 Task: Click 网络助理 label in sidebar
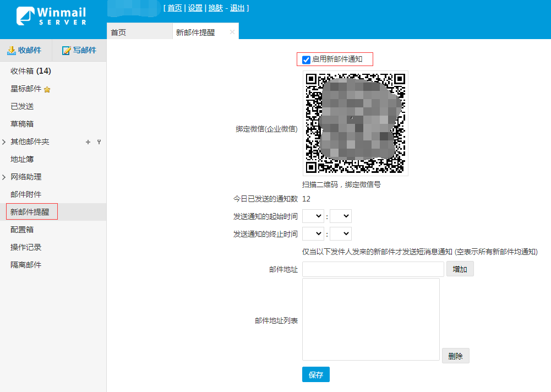(x=26, y=177)
